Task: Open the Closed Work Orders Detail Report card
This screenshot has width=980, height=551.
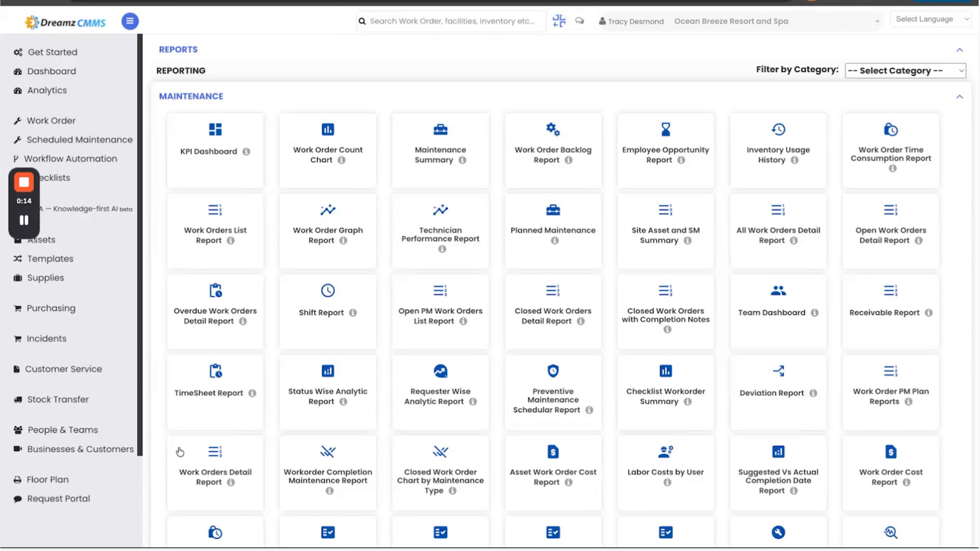Action: pos(553,311)
